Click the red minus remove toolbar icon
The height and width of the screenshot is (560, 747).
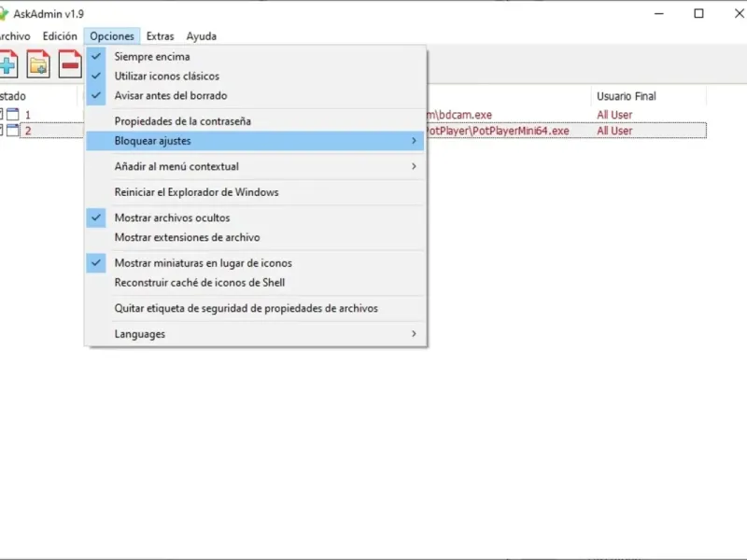[70, 63]
